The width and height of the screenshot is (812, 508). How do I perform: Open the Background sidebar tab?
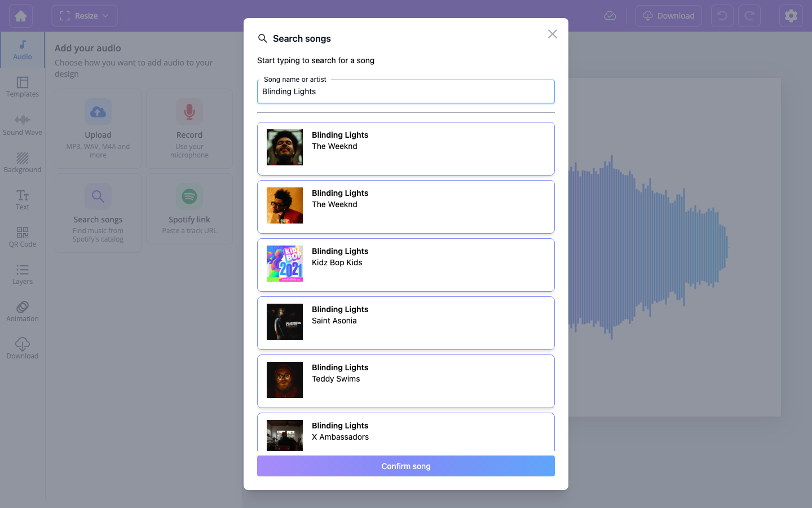click(x=23, y=162)
